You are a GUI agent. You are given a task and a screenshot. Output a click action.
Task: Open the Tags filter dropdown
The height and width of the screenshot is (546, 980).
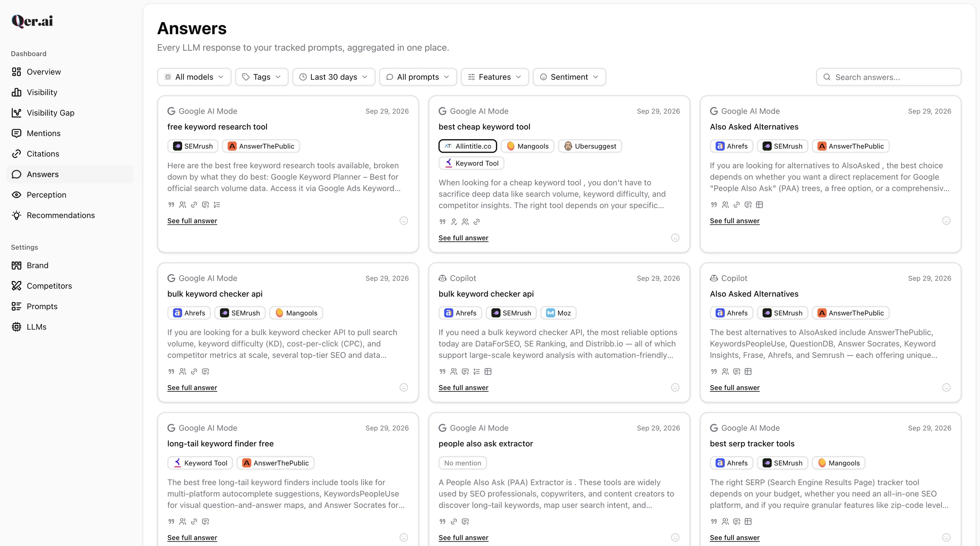[x=262, y=77]
